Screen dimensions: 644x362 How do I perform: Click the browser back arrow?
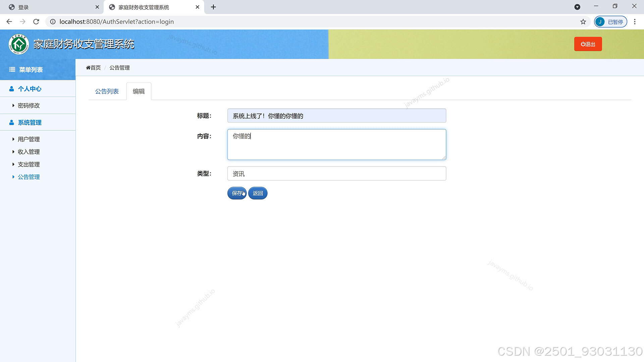pyautogui.click(x=9, y=21)
